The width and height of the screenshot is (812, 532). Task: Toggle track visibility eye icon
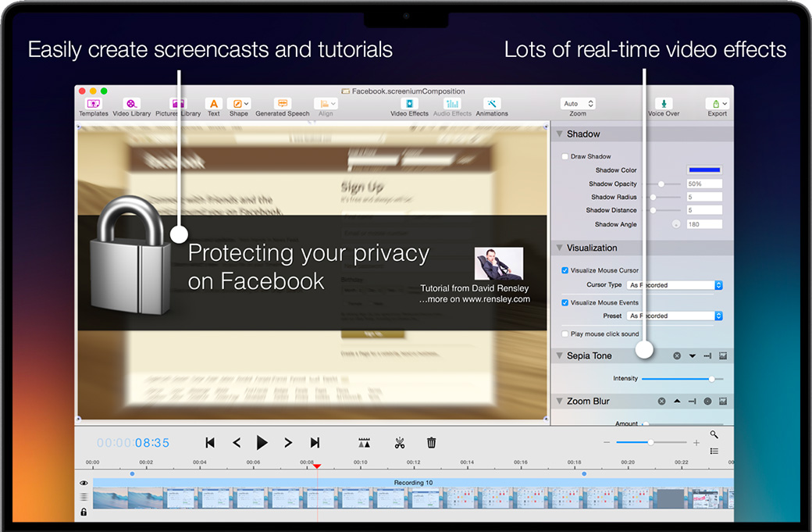click(x=84, y=484)
